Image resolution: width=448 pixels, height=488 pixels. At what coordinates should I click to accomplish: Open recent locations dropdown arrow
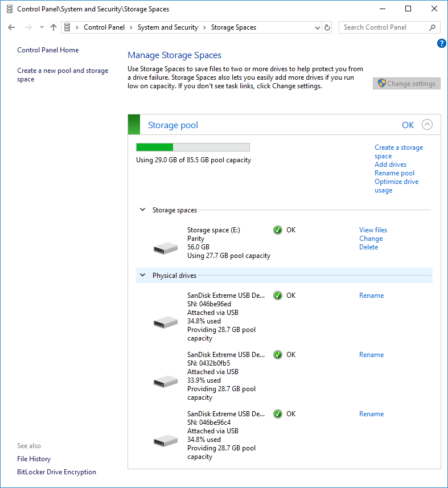[x=42, y=27]
